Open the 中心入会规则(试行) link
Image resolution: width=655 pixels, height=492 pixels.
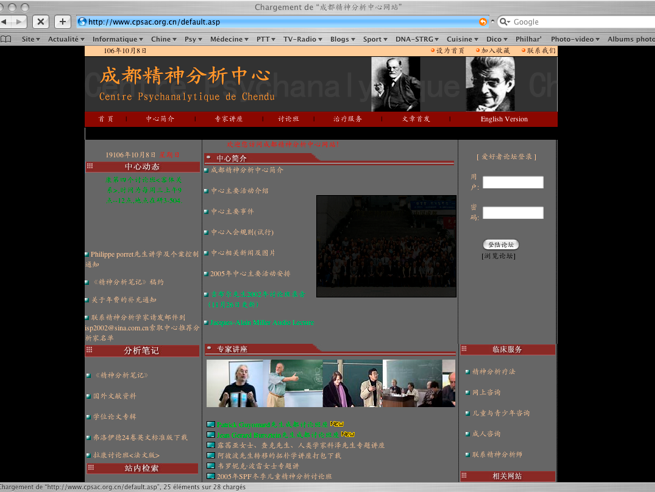click(242, 232)
